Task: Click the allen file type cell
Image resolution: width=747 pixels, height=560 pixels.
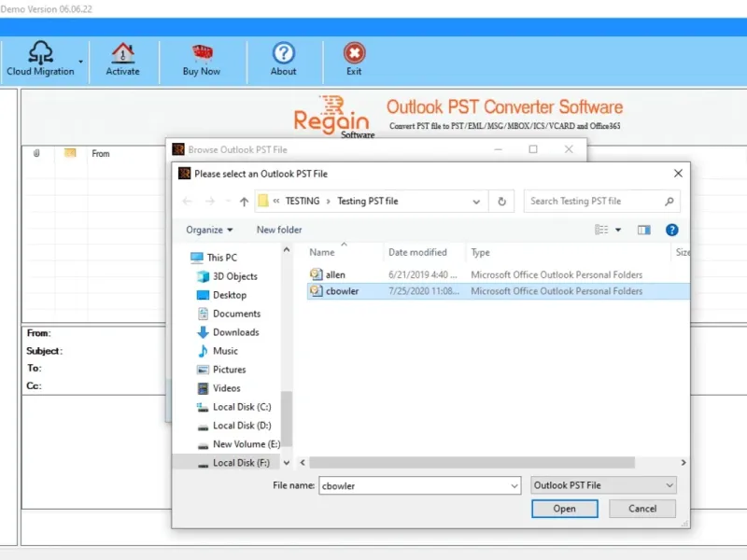Action: click(557, 274)
